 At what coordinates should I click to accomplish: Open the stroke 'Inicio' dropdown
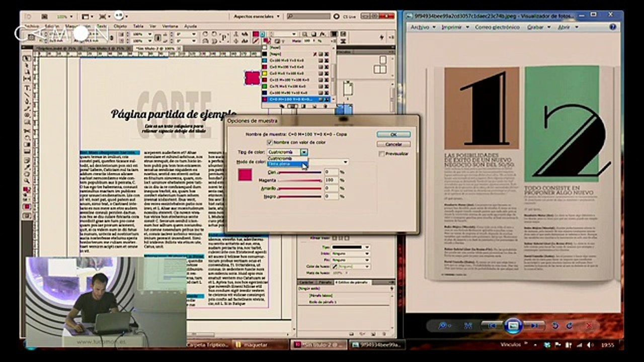coord(350,254)
